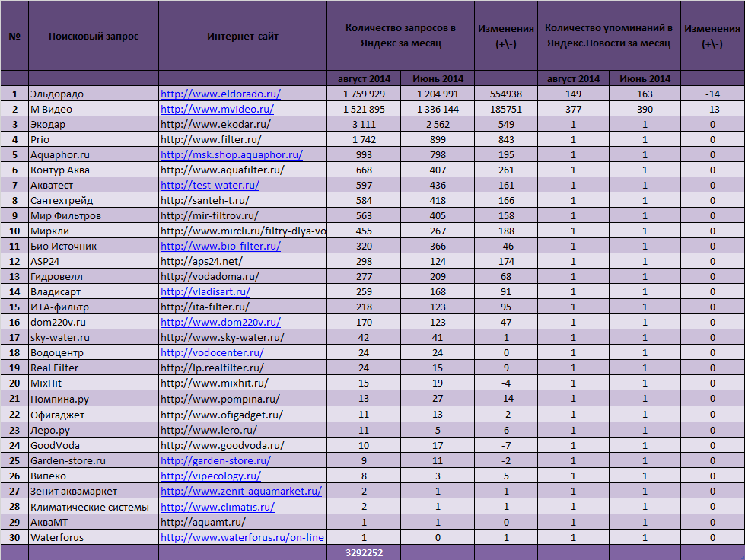The height and width of the screenshot is (560, 745).
Task: Select the cell 'Мир Фильтров'
Action: tap(94, 215)
